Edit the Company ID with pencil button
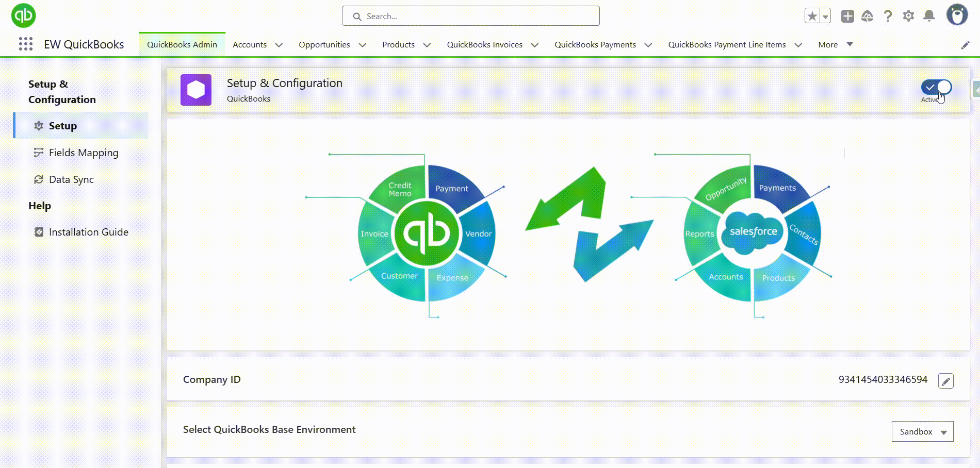980x468 pixels. tap(945, 381)
